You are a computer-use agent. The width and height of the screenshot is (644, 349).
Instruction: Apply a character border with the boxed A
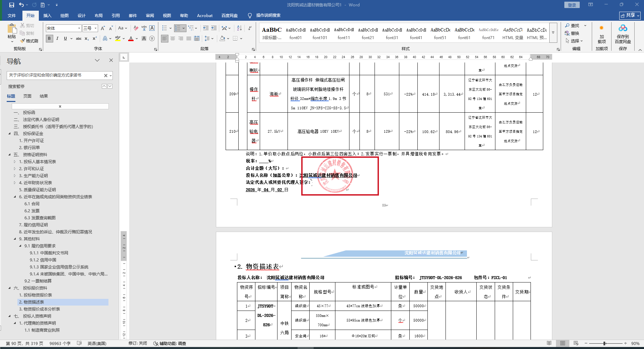click(152, 28)
